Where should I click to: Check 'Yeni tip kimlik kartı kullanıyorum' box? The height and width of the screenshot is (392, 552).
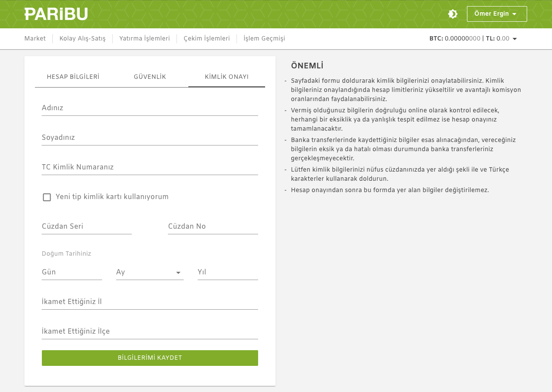click(47, 197)
